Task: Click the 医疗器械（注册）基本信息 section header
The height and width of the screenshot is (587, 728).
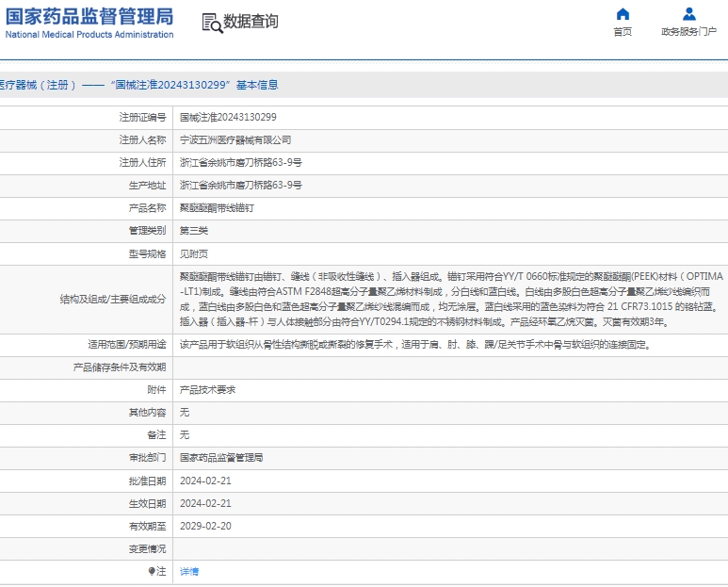Action: [x=138, y=85]
